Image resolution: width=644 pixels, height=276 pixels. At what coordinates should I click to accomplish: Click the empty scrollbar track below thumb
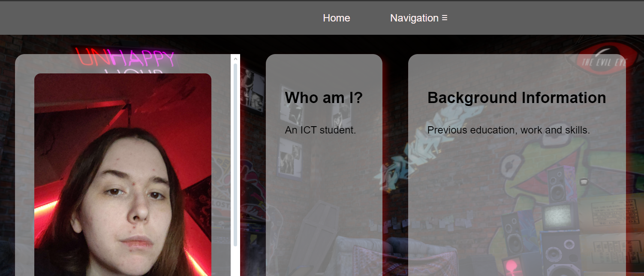[235, 262]
